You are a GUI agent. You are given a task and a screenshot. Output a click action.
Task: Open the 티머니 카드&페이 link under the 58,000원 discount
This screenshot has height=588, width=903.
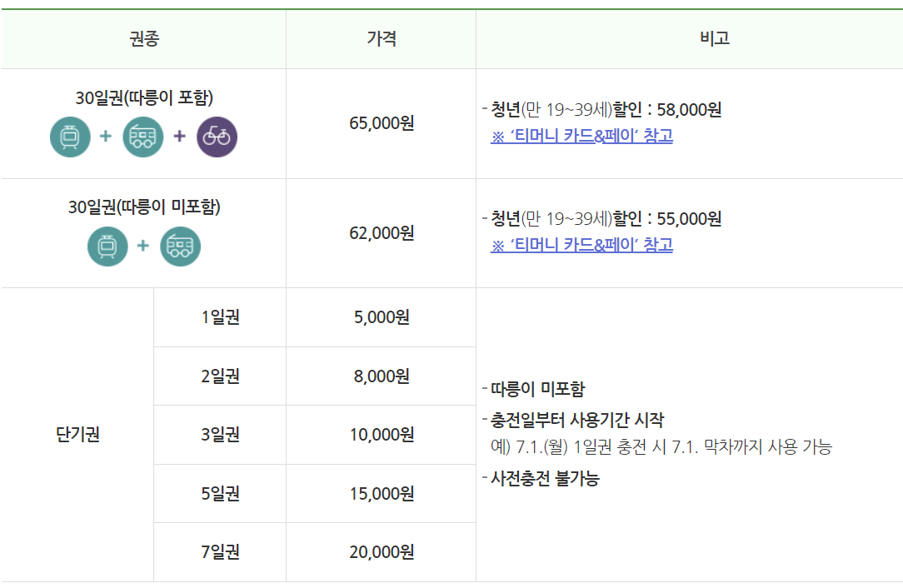[581, 136]
